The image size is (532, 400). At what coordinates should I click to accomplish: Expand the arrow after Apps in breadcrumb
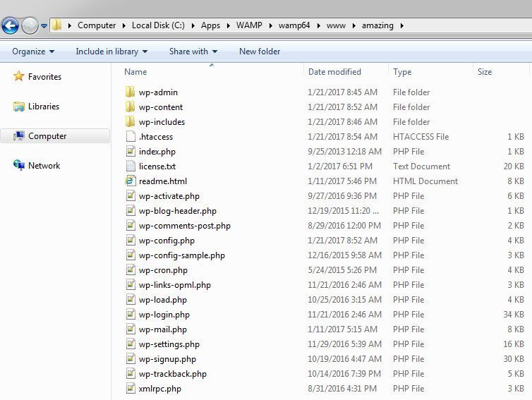point(229,26)
